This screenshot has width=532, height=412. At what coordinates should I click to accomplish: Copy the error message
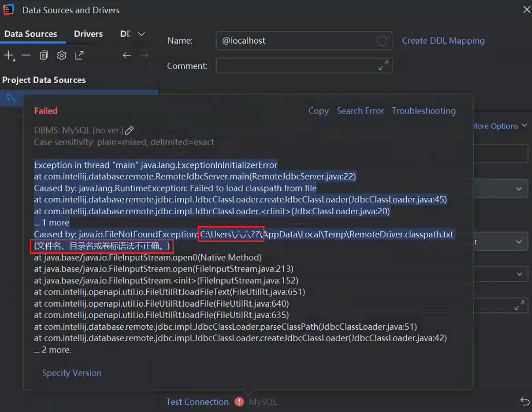318,111
